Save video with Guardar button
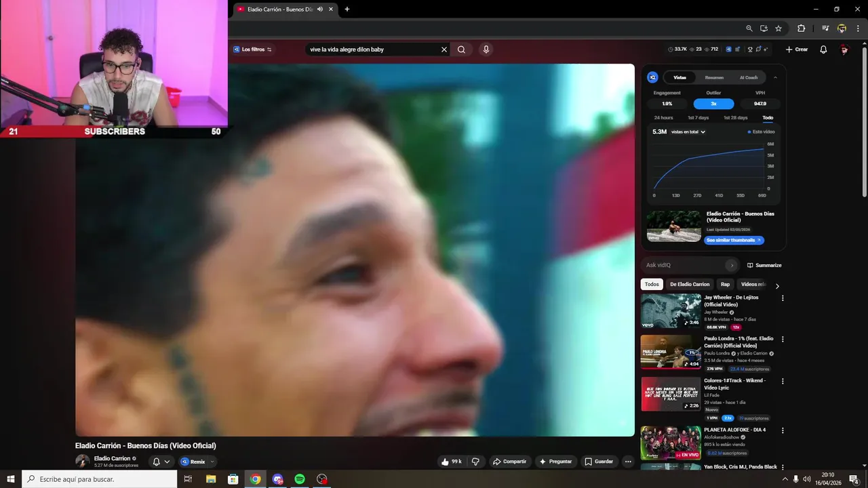 [x=599, y=462]
